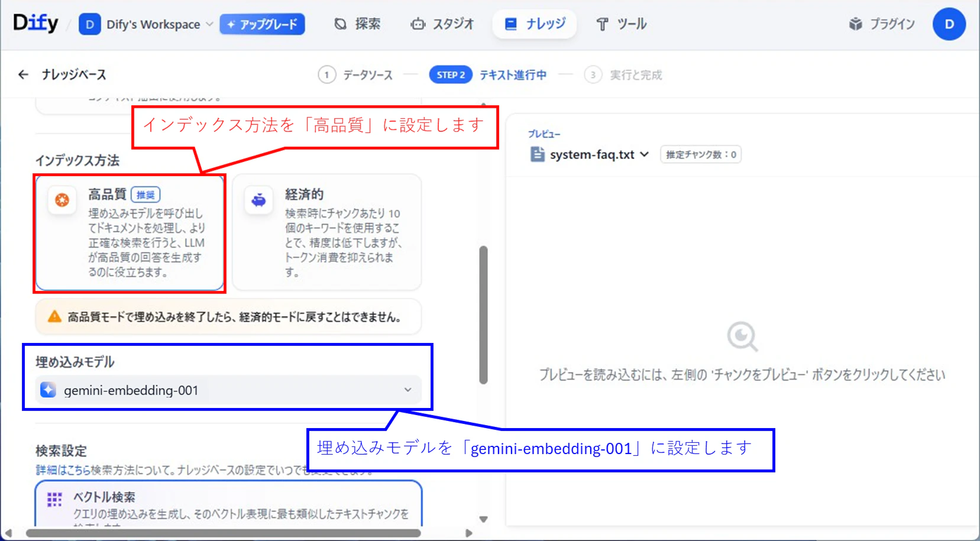Open the スタジオ tab
The height and width of the screenshot is (541, 980).
point(442,24)
